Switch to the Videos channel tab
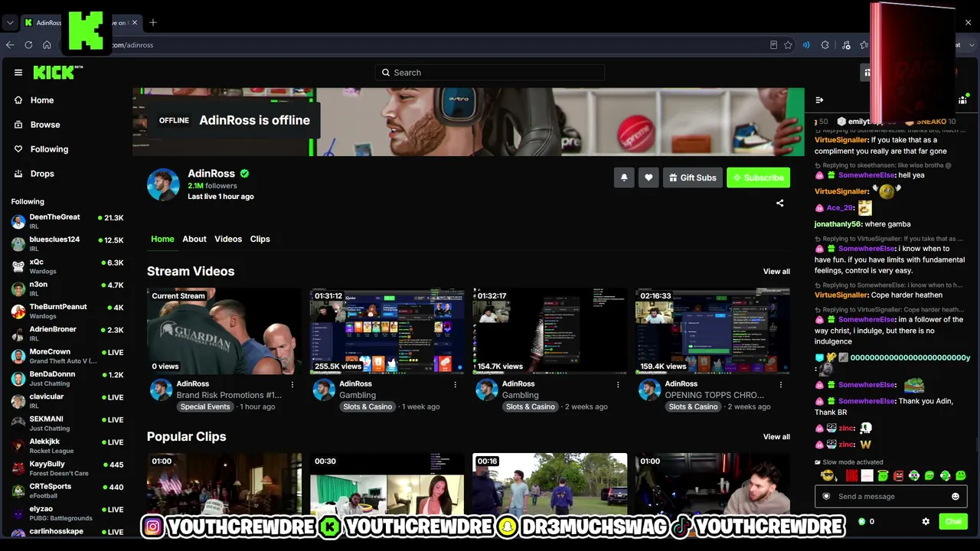 228,239
